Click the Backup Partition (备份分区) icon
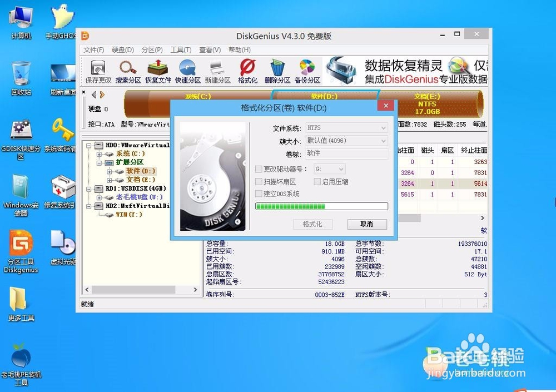This screenshot has width=556, height=392. coord(307,71)
